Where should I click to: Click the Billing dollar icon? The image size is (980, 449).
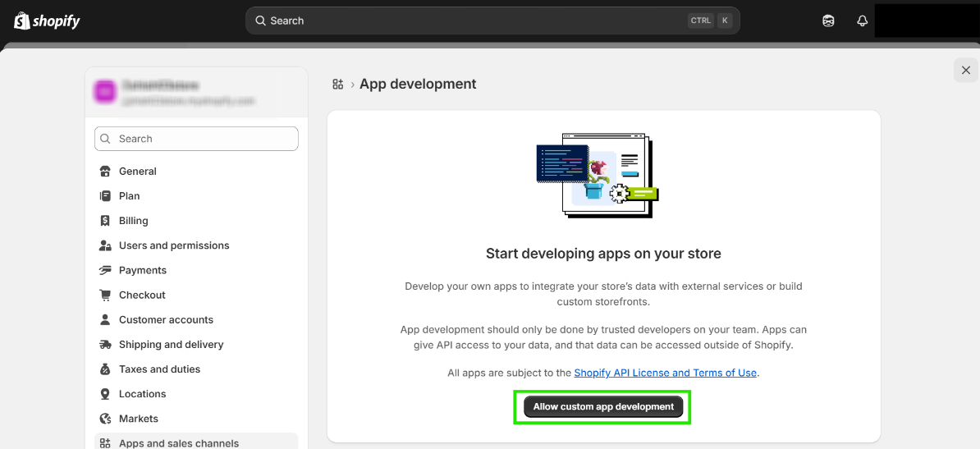[105, 221]
